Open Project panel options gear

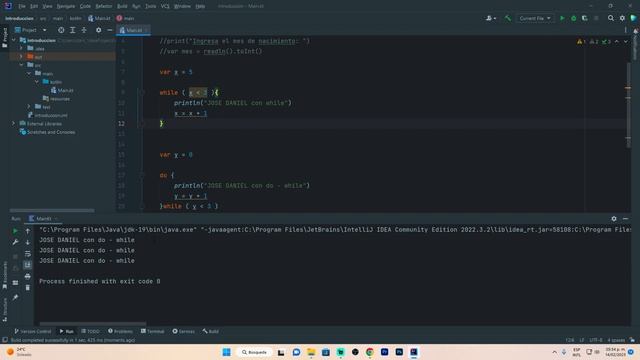pos(98,30)
